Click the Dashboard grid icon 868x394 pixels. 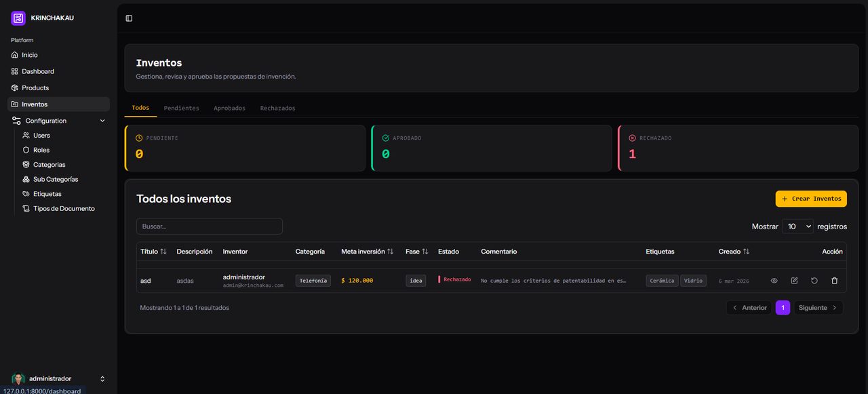[15, 71]
